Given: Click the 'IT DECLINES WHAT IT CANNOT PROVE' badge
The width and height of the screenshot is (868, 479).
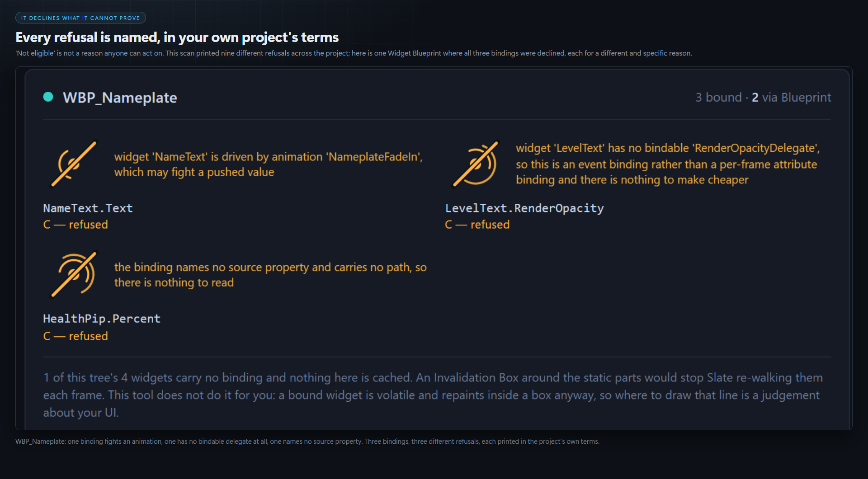Looking at the screenshot, I should tap(80, 18).
